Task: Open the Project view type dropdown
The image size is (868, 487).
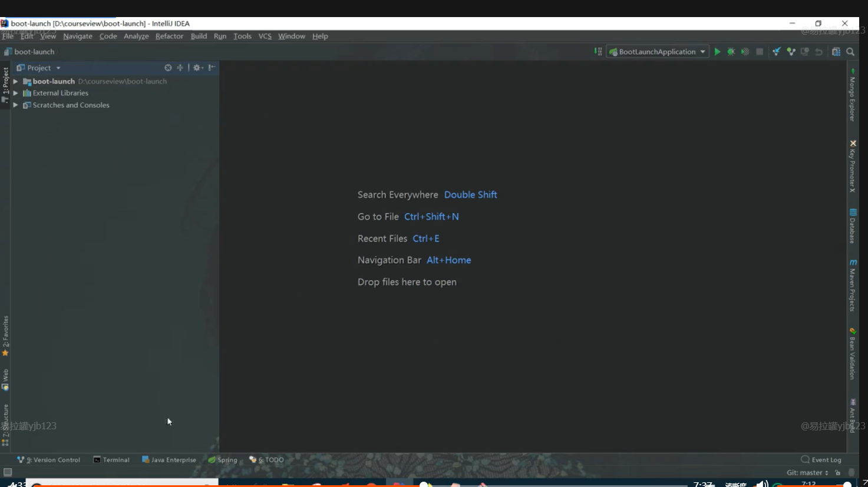Action: (x=39, y=68)
